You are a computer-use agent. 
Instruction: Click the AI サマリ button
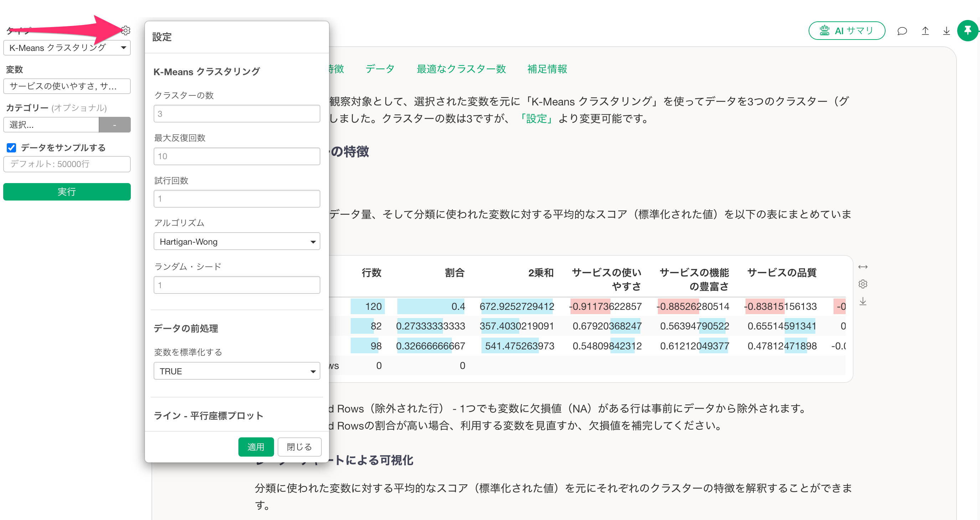(846, 31)
